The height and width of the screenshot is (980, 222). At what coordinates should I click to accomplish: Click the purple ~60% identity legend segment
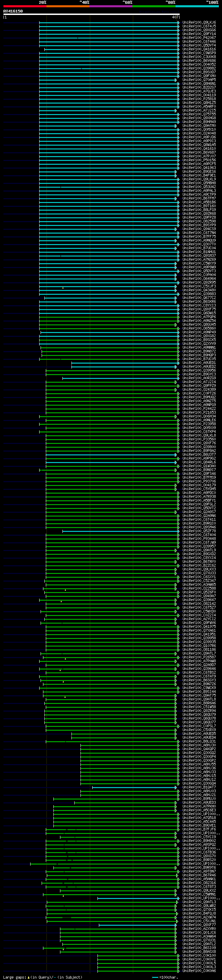pyautogui.click(x=111, y=6)
